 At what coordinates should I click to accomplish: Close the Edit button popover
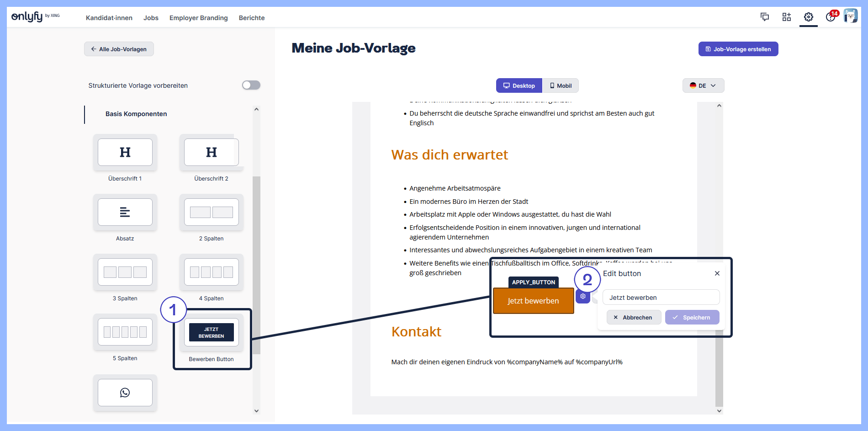tap(717, 273)
